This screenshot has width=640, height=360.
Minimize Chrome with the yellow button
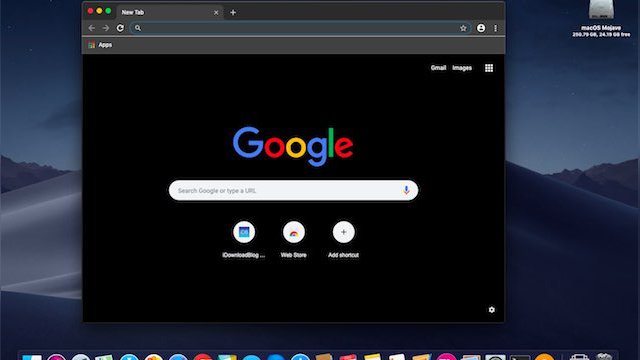tap(99, 11)
